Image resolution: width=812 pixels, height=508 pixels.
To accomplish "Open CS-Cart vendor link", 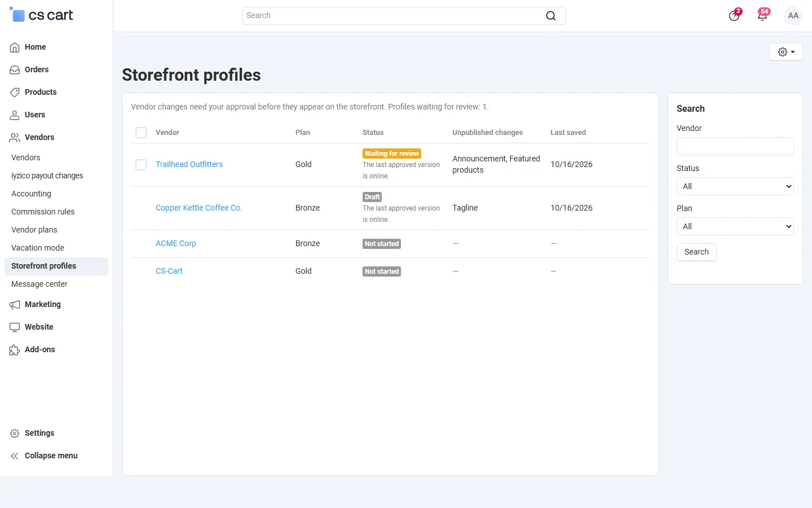I will (169, 271).
